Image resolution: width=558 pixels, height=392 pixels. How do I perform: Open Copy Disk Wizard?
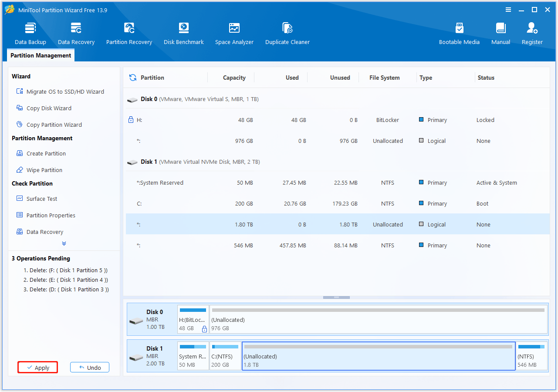pos(44,108)
